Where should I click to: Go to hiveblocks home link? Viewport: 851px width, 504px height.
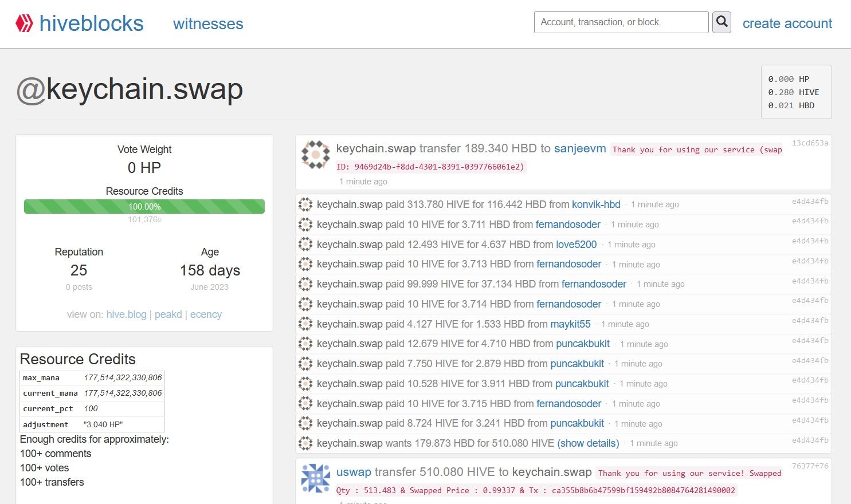tap(91, 23)
